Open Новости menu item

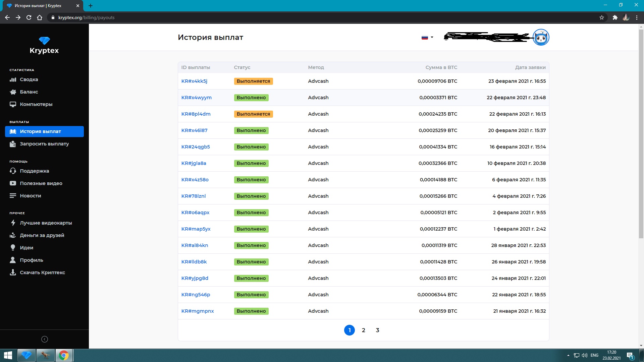(x=30, y=196)
